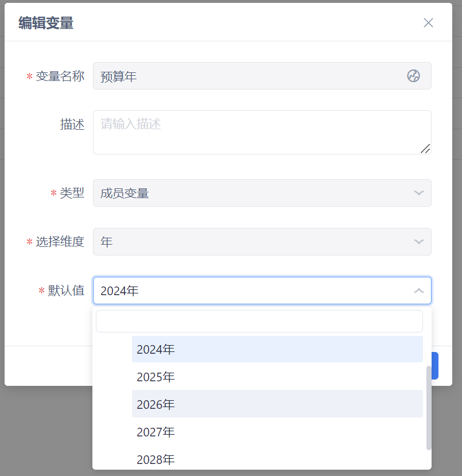Click the 选择维度 dropdown chevron arrow
Viewport: 462px width, 476px height.
pos(419,242)
